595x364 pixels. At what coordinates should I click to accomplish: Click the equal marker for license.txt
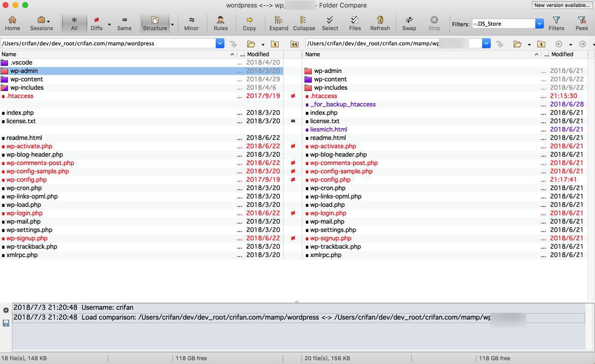pos(293,121)
